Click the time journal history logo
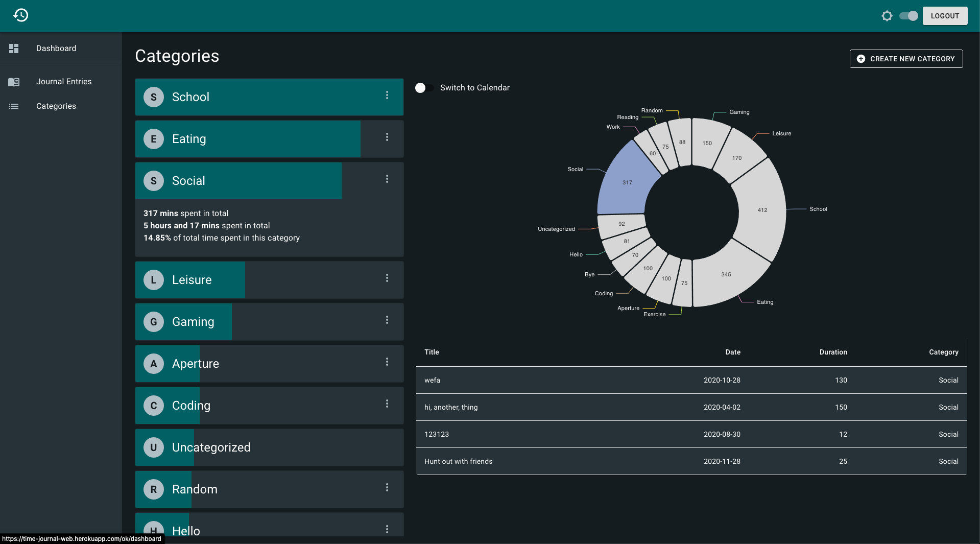 coord(20,15)
